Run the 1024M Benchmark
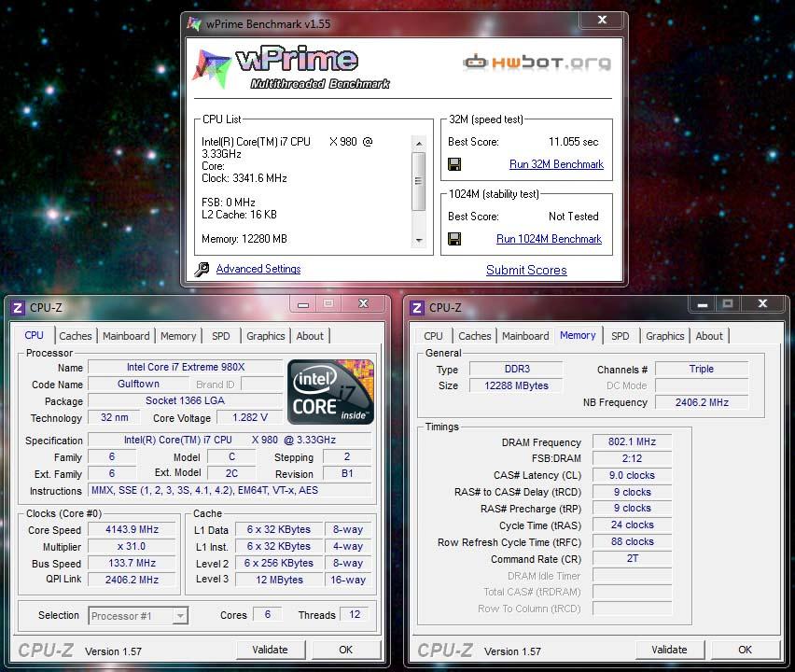 coord(549,239)
